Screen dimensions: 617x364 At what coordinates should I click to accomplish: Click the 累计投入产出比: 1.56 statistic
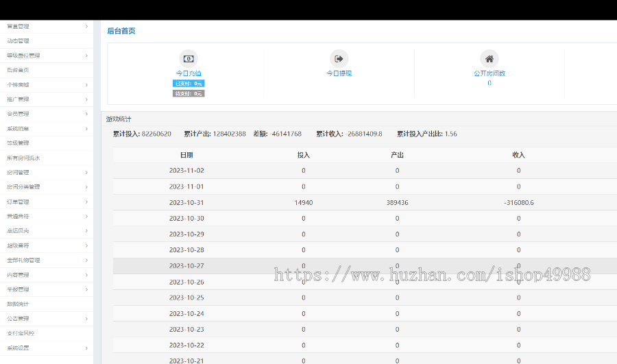[x=427, y=134]
